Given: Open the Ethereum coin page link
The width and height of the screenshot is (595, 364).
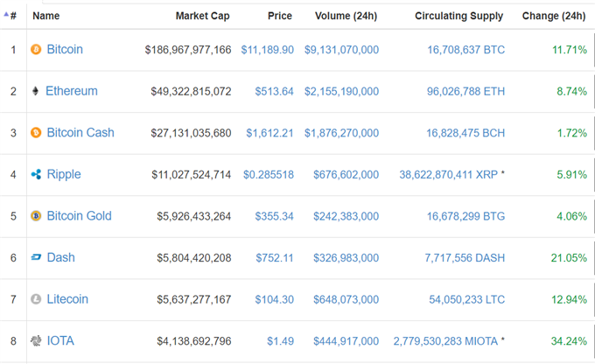Looking at the screenshot, I should 72,91.
